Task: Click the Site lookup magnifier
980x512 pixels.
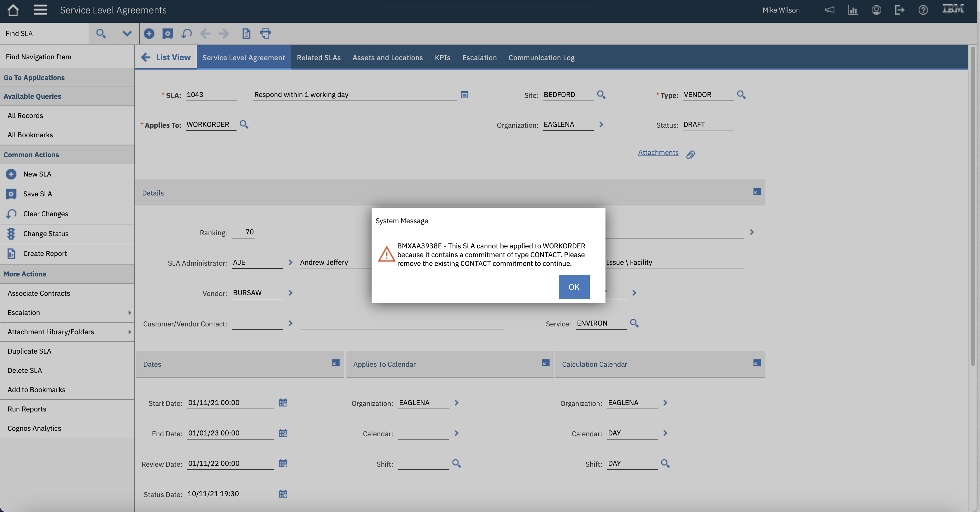Action: (x=601, y=94)
